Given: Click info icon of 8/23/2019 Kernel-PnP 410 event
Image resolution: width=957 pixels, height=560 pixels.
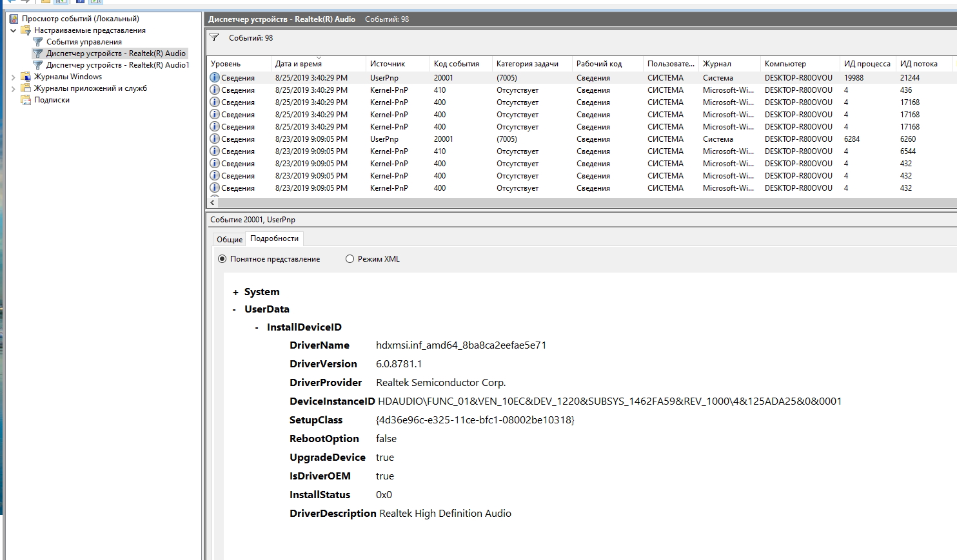Looking at the screenshot, I should (215, 151).
